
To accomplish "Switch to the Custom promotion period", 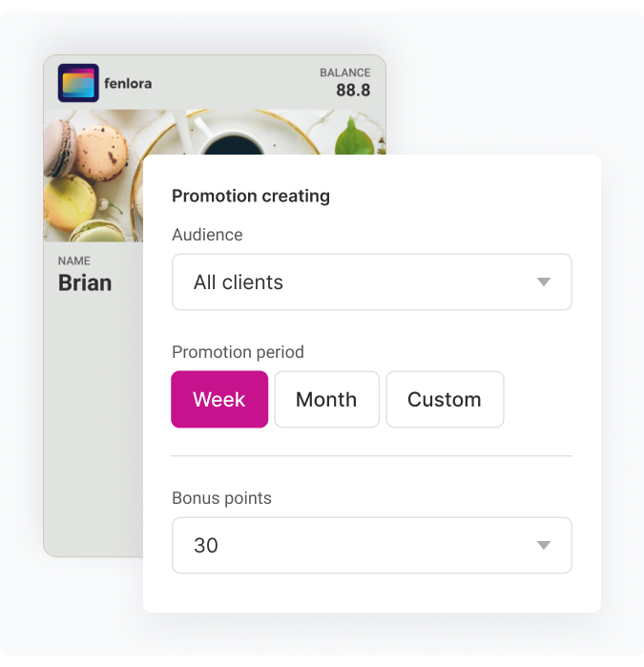I will point(445,399).
